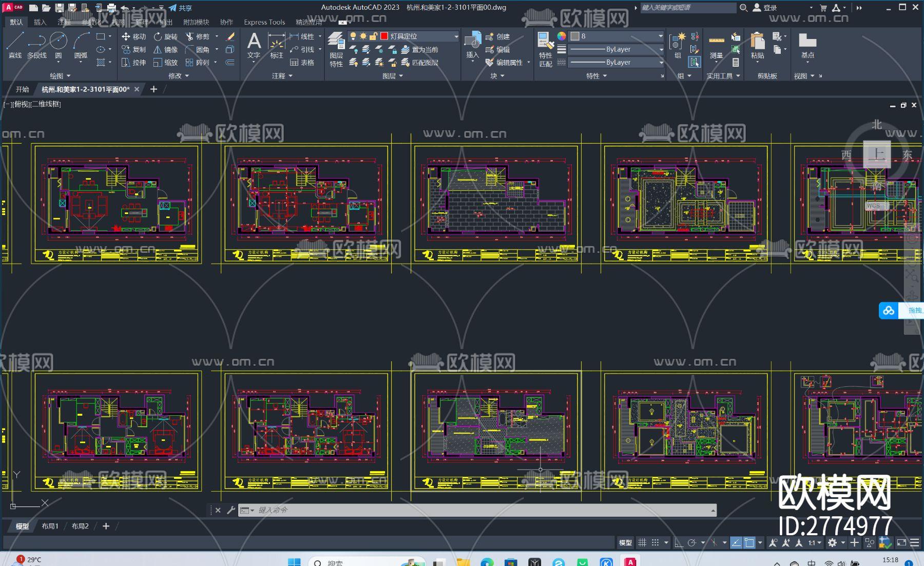
Task: Toggle polar tracking in status bar
Action: tap(691, 542)
